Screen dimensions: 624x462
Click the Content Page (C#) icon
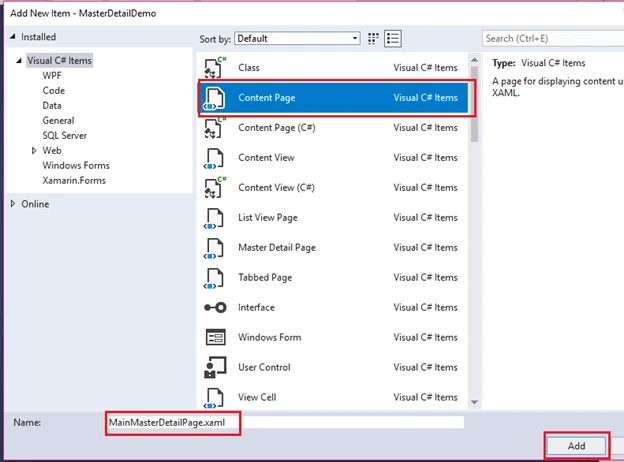coord(215,128)
